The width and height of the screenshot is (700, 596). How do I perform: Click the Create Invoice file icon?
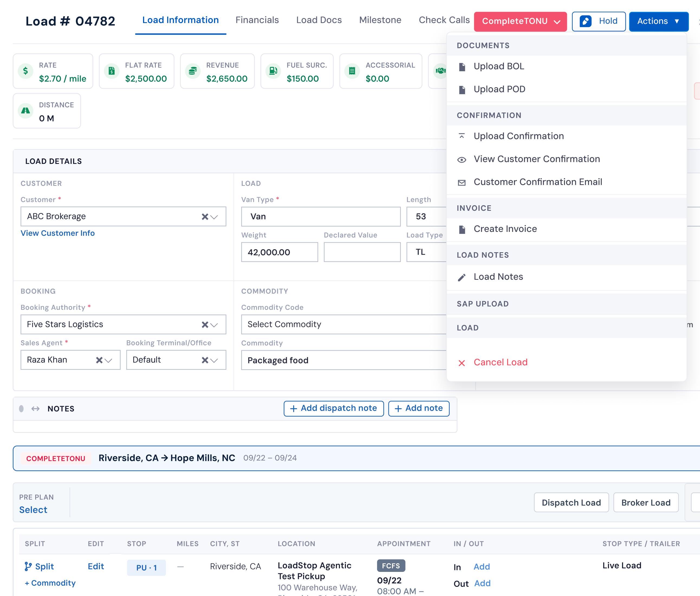pos(462,230)
